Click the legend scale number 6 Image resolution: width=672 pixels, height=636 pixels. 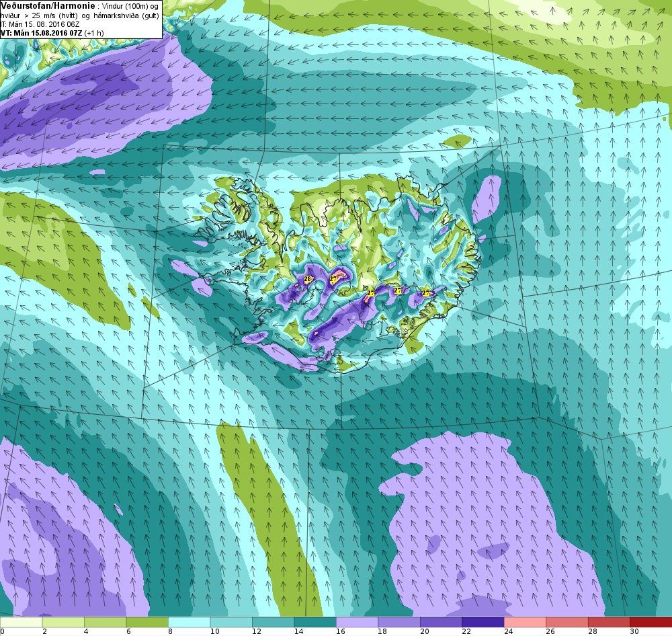pyautogui.click(x=128, y=631)
